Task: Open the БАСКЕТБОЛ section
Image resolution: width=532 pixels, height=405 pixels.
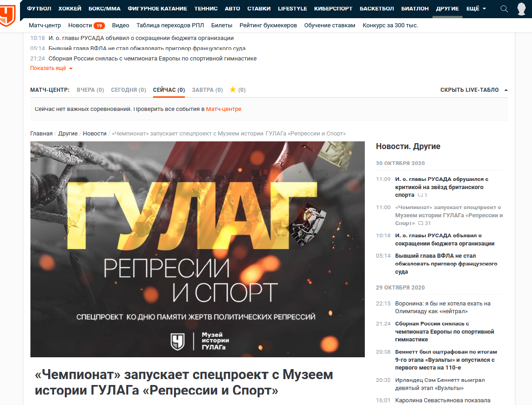Action: 377,9
